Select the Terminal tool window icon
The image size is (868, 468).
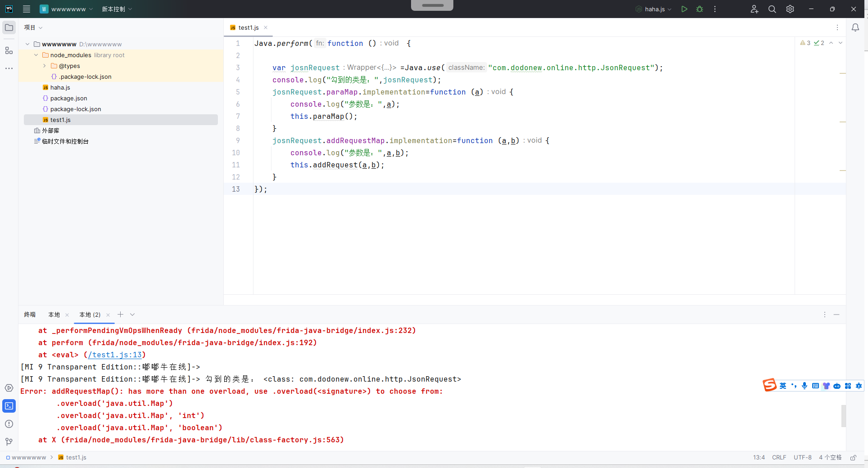pyautogui.click(x=9, y=406)
